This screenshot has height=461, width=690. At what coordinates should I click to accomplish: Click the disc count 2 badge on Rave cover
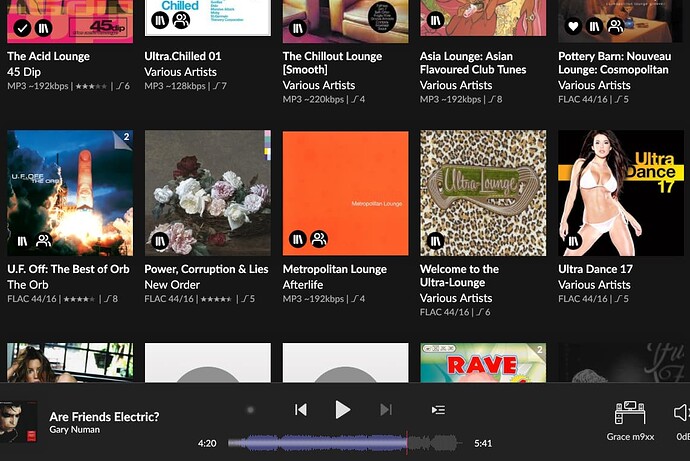pyautogui.click(x=540, y=350)
